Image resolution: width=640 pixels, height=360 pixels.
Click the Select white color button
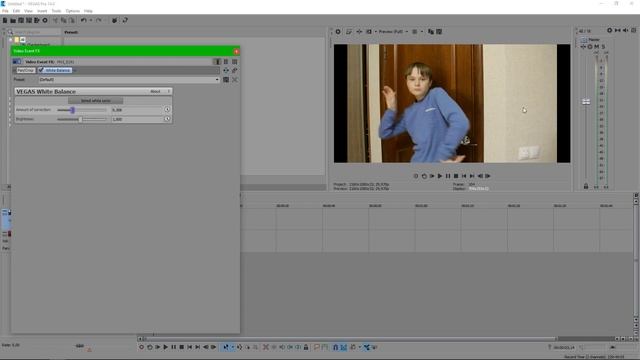(x=96, y=100)
